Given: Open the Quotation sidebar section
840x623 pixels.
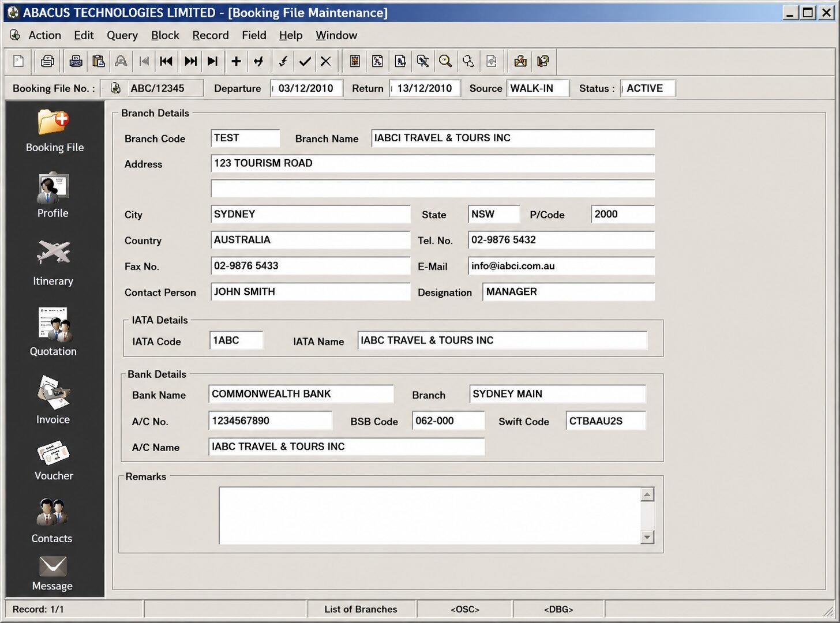Looking at the screenshot, I should (53, 332).
